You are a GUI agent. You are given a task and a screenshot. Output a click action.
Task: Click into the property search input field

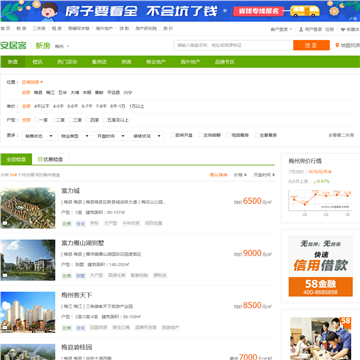point(234,45)
